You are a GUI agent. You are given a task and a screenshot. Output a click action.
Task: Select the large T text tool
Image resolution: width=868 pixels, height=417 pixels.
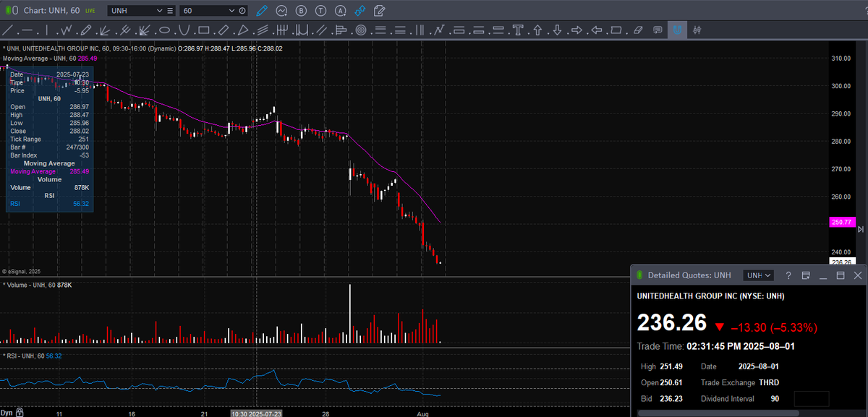[518, 30]
